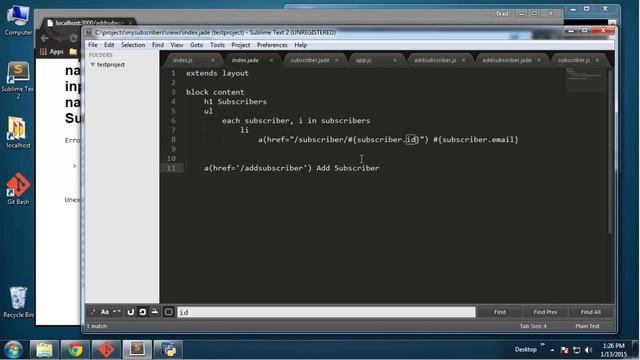Close the index.js tab
The width and height of the screenshot is (640, 360).
[x=213, y=60]
